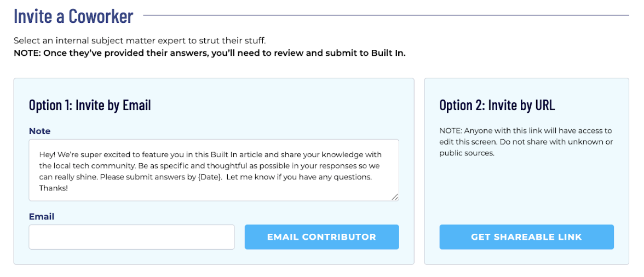The image size is (644, 277).
Task: Click the link access warning NOTE paragraph
Action: tap(526, 142)
